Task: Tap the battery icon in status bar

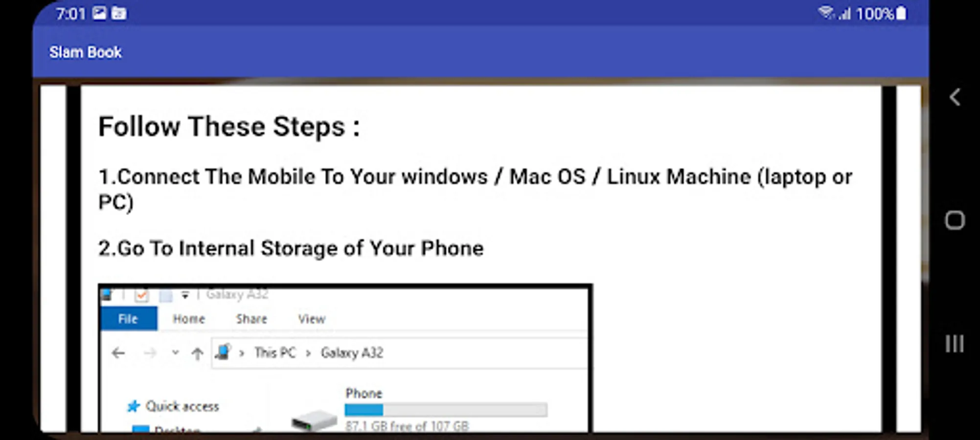Action: click(901, 13)
